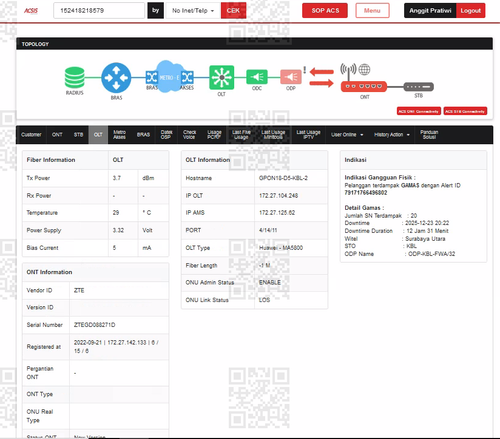
Task: Click the Hostname value GPON18-D5-KBL-2
Action: pos(283,178)
